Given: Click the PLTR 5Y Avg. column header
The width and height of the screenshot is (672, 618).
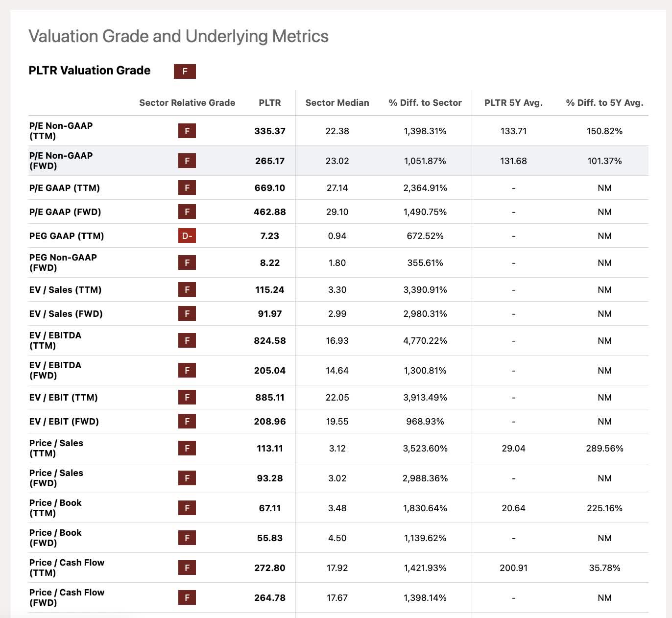Looking at the screenshot, I should coord(514,103).
